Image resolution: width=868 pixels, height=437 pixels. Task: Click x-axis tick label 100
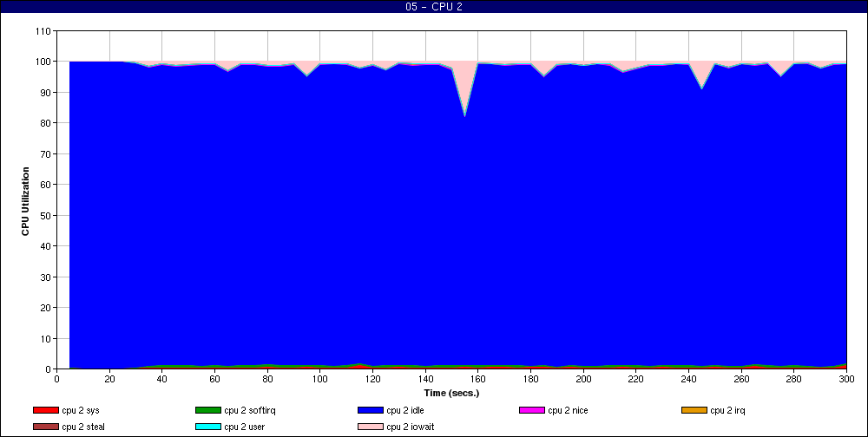click(320, 379)
